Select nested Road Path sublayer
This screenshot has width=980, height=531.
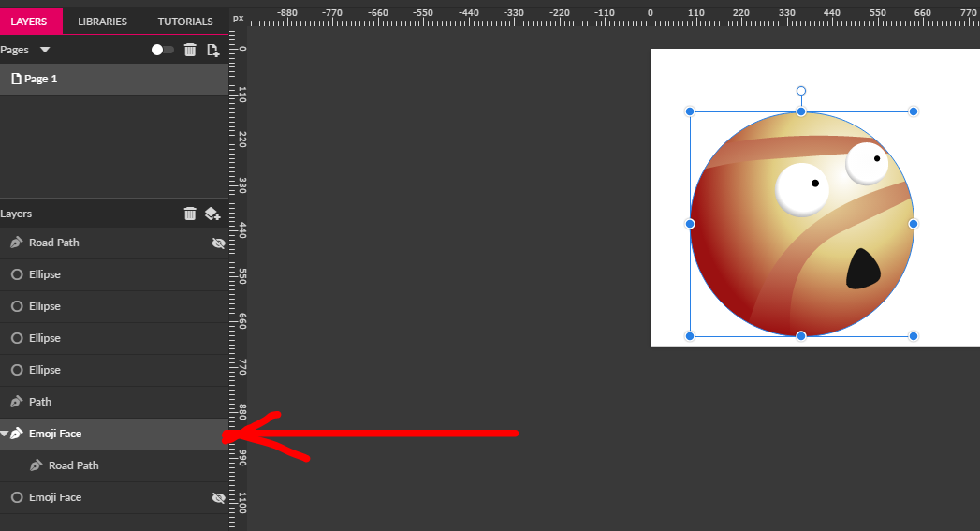114,466
